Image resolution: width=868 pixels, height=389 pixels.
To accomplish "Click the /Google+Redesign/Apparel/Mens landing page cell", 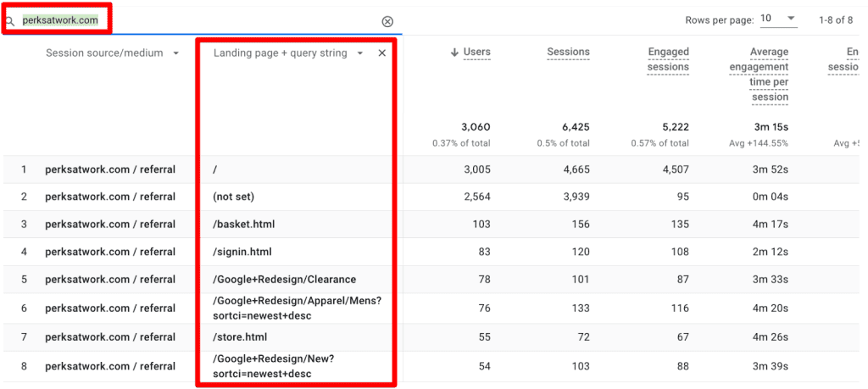I will coord(298,308).
